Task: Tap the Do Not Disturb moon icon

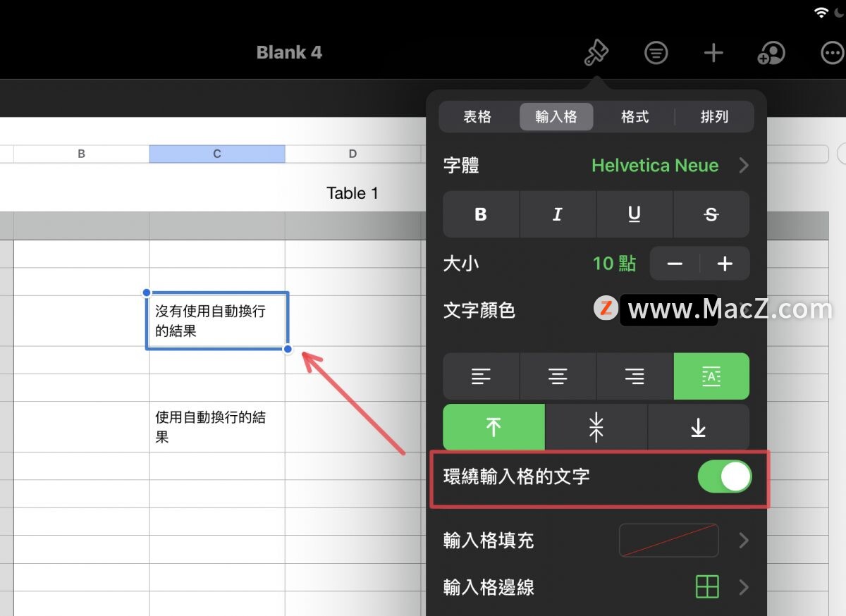Action: click(838, 13)
